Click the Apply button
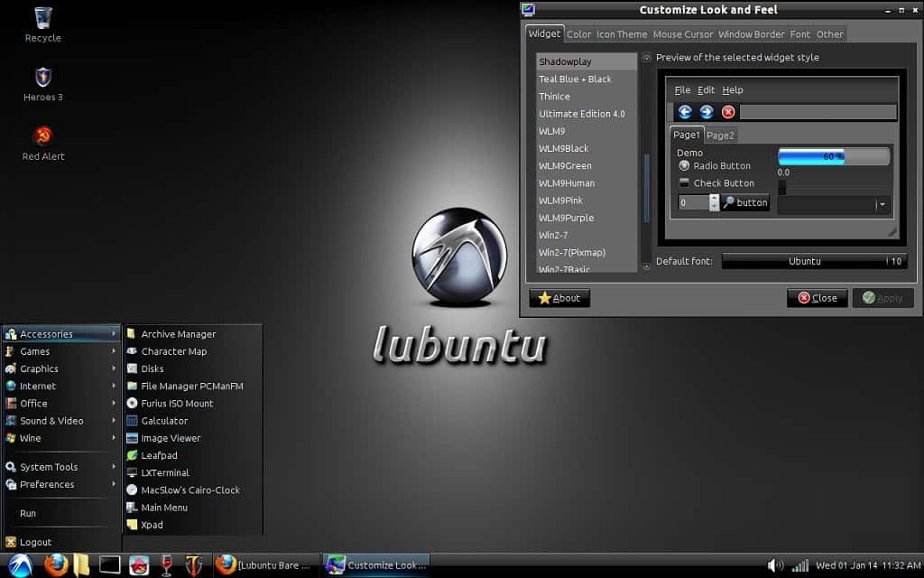The image size is (924, 578). 882,298
